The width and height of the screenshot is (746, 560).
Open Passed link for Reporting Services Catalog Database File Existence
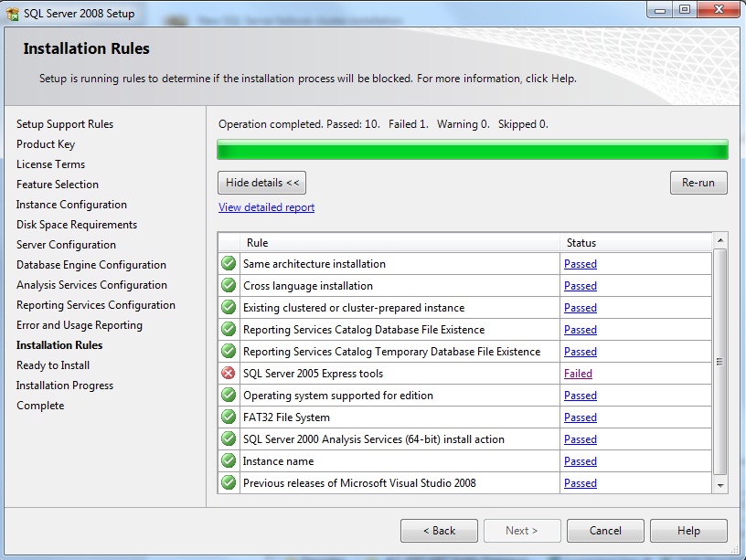pos(580,330)
